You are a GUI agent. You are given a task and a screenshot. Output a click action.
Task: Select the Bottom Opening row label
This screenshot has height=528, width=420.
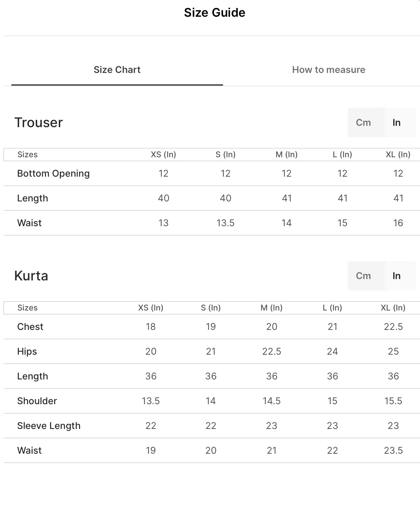[x=53, y=173]
